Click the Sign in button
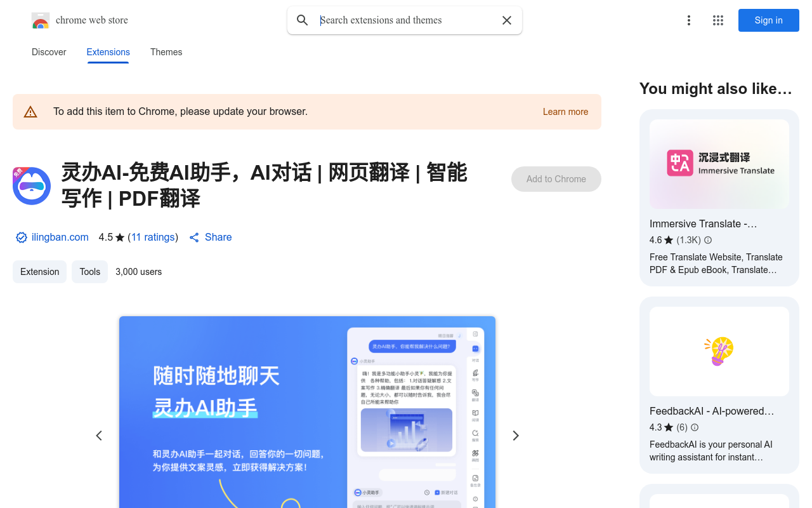This screenshot has height=508, width=812. pos(769,20)
